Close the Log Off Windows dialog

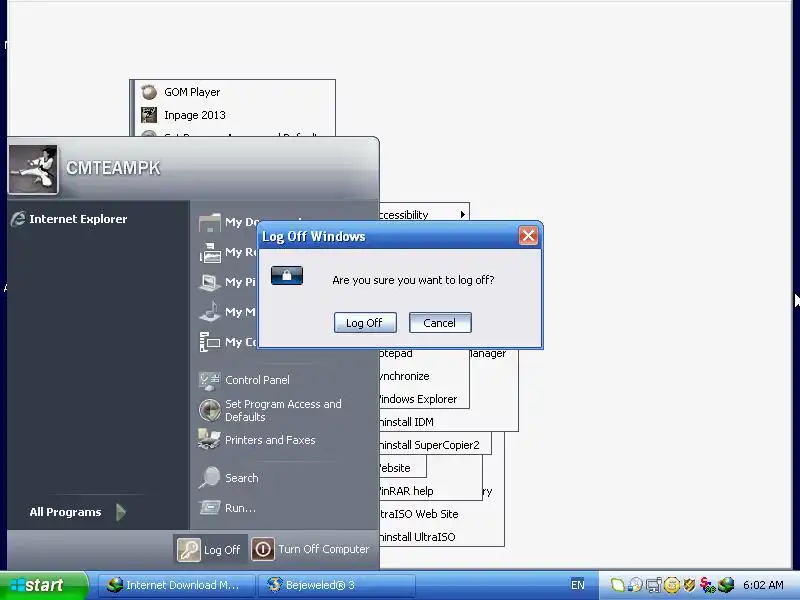[x=528, y=236]
